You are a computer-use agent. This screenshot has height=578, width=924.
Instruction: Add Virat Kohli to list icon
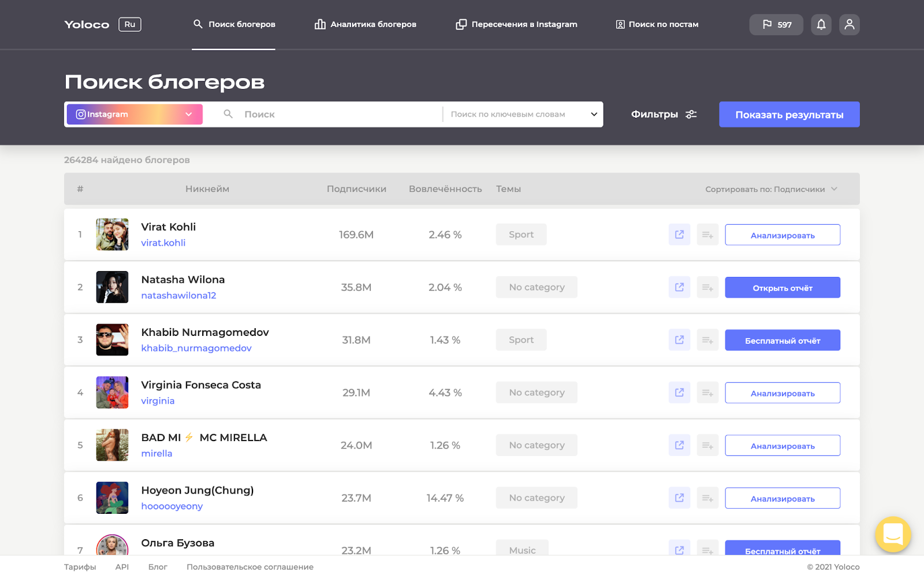point(708,235)
